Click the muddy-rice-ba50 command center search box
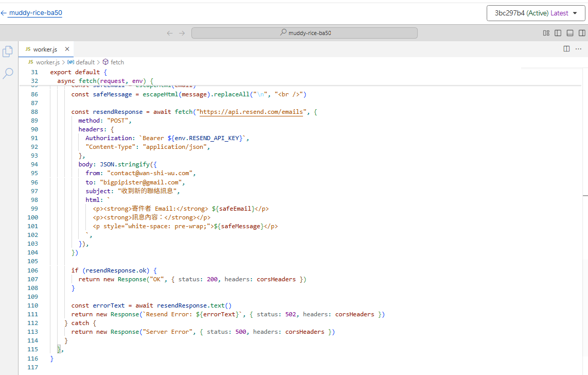588x375 pixels. click(x=304, y=33)
